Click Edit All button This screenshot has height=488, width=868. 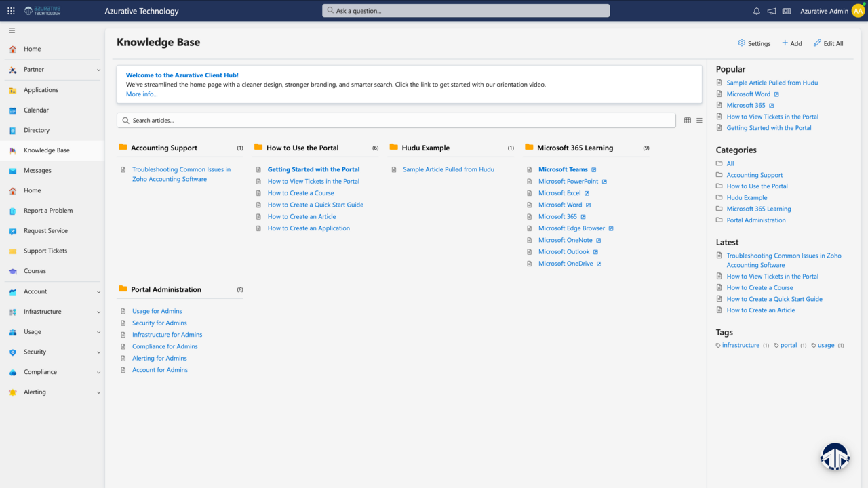(x=828, y=43)
